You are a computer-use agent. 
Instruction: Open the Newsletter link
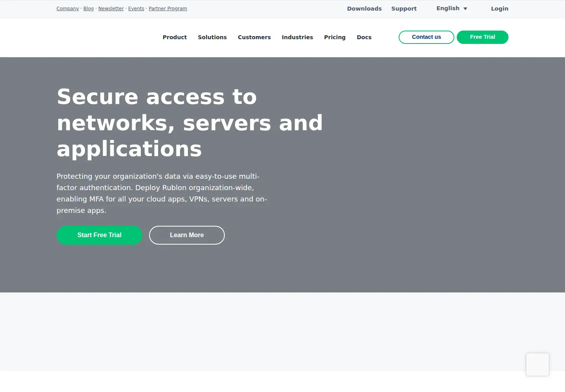(111, 9)
